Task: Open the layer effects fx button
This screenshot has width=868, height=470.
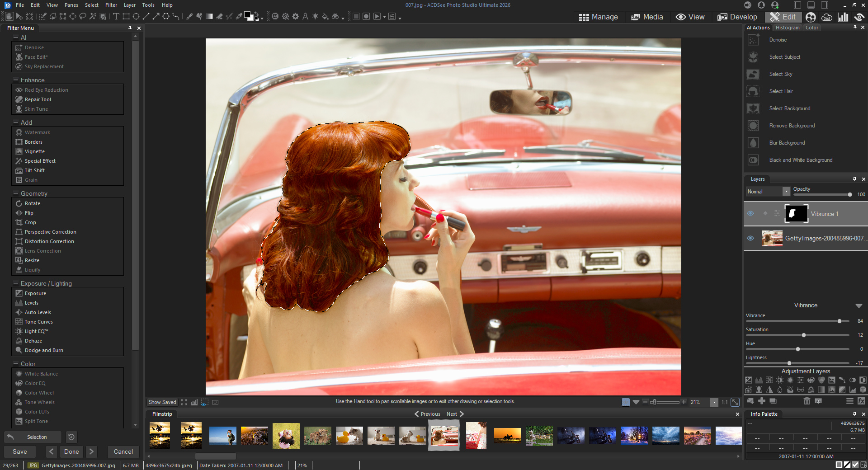Action: (861, 401)
